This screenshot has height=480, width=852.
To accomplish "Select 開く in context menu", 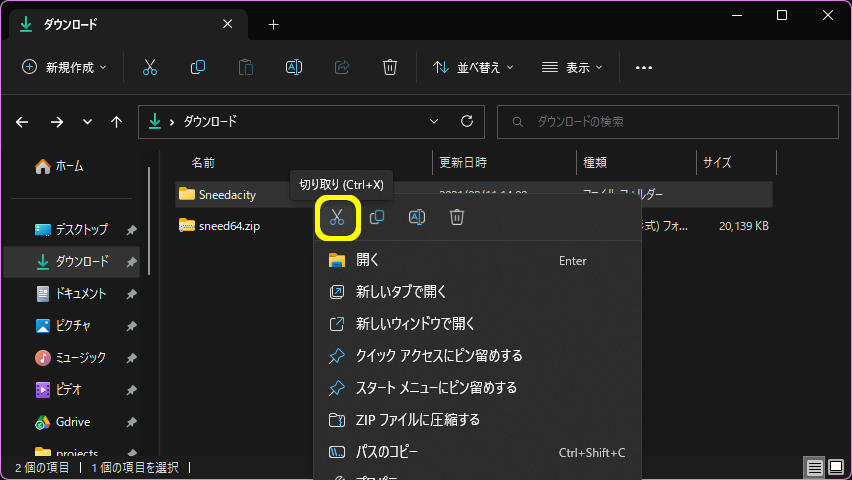I will [477, 260].
